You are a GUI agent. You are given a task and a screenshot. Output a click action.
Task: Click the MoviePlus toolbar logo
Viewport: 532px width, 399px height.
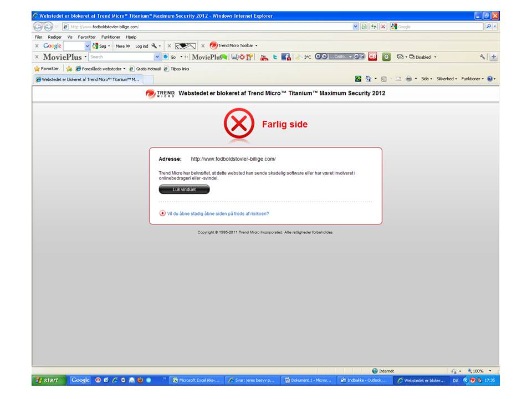point(63,57)
